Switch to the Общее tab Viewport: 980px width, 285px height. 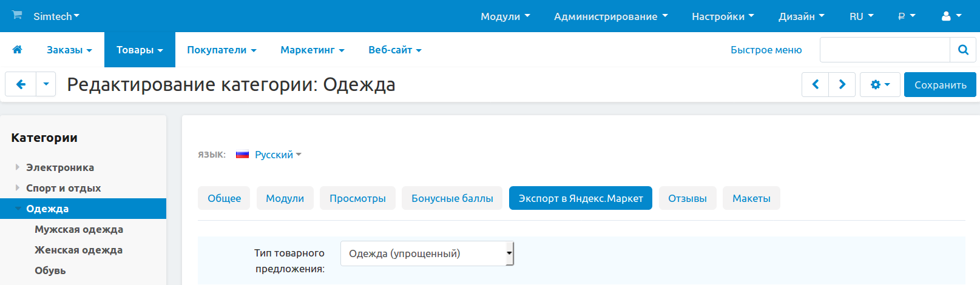(224, 198)
